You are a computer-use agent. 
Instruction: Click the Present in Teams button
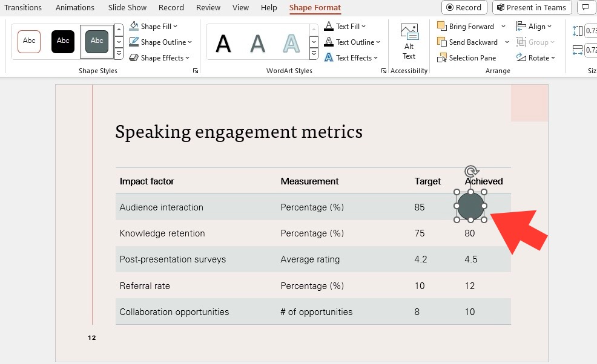tap(532, 7)
